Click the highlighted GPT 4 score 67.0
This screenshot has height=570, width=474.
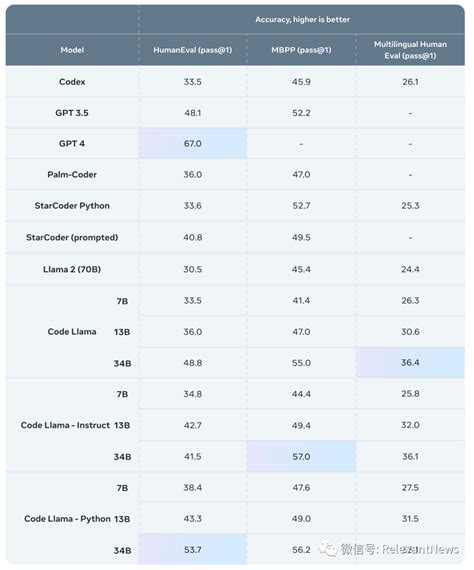tap(193, 144)
